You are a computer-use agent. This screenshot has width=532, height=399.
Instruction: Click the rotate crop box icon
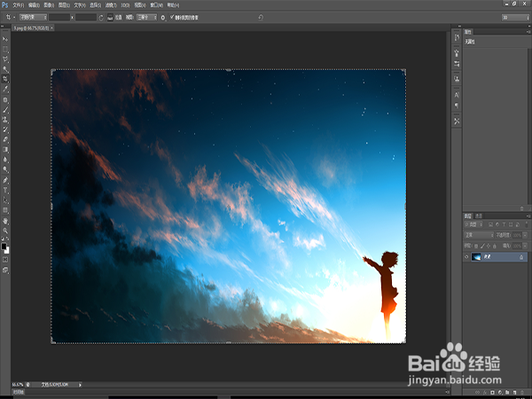[101, 18]
